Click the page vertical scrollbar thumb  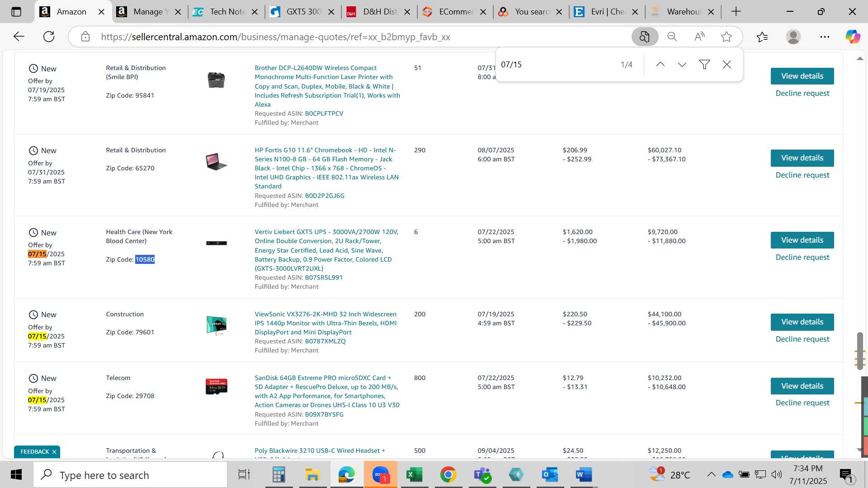click(860, 351)
